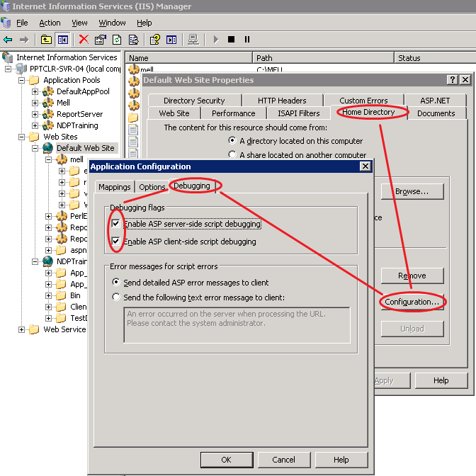
Task: Toggle the Show/Hide Console Tree icon
Action: 63,40
